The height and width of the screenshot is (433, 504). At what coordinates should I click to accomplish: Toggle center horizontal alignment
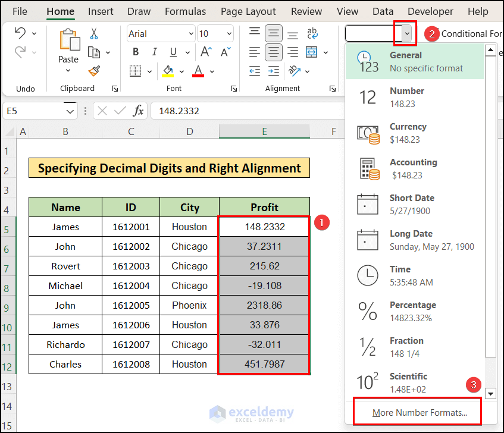274,52
